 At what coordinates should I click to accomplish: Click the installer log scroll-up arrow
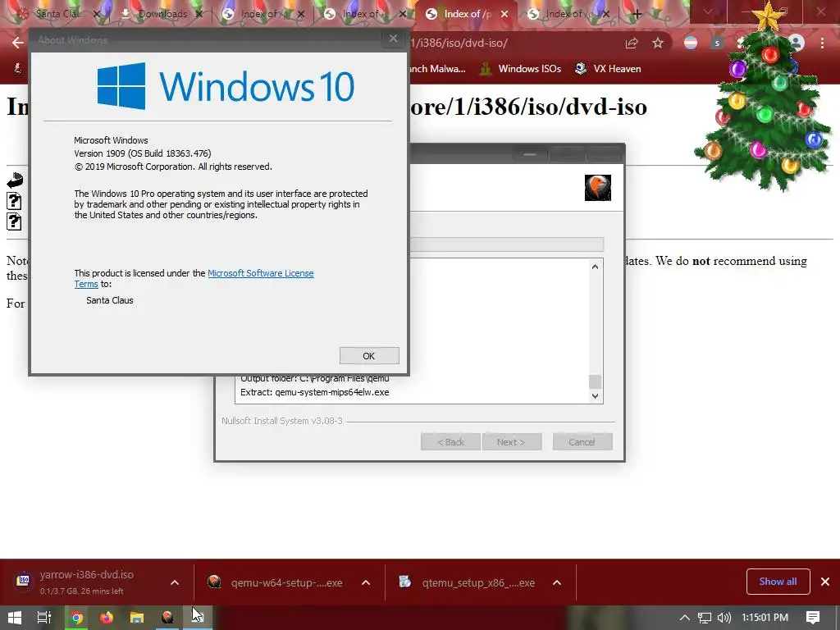click(595, 267)
